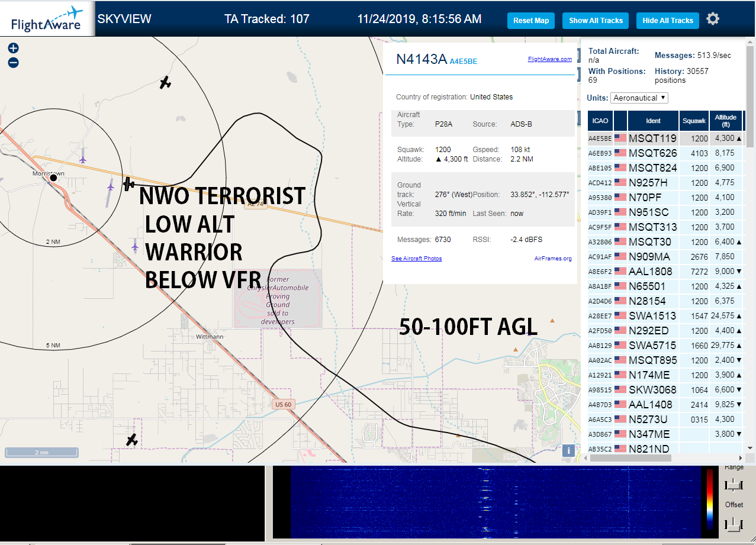
Task: Click the orange triangle marker below 50-100FT AGL text
Action: click(515, 349)
